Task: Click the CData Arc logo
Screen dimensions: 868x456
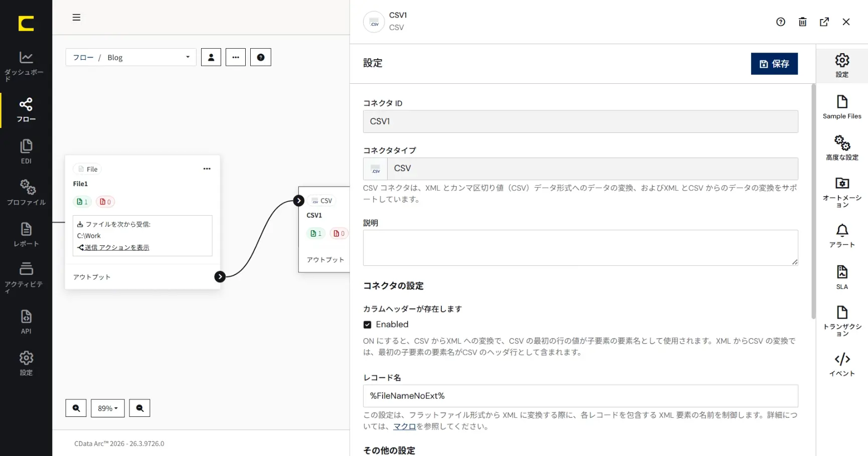Action: (26, 24)
